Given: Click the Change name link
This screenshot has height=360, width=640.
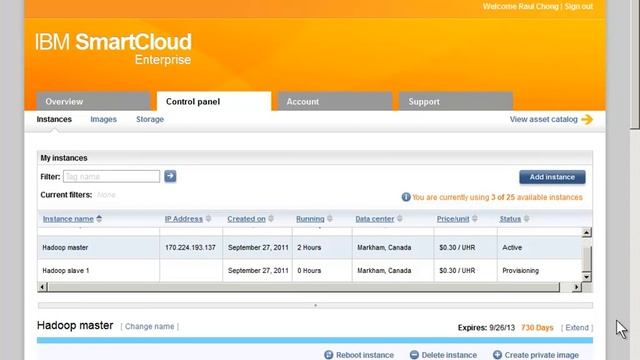Looking at the screenshot, I should click(150, 327).
